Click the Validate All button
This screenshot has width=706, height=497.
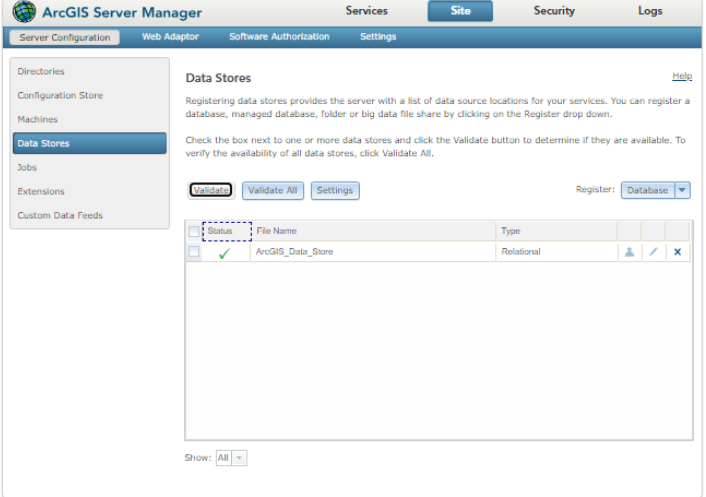272,190
